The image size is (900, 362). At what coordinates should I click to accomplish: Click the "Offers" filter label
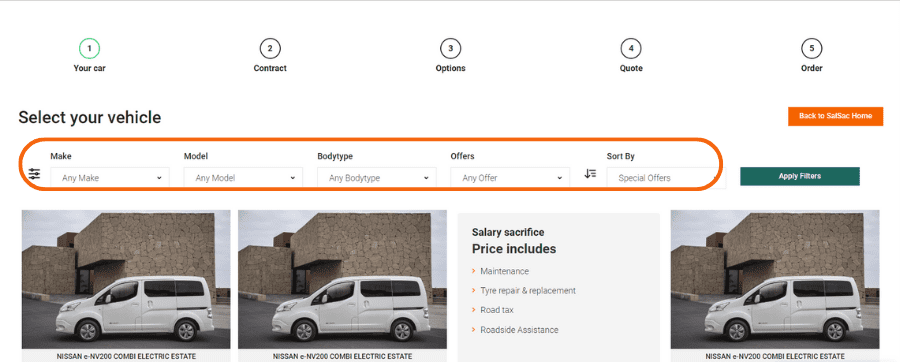coord(462,156)
